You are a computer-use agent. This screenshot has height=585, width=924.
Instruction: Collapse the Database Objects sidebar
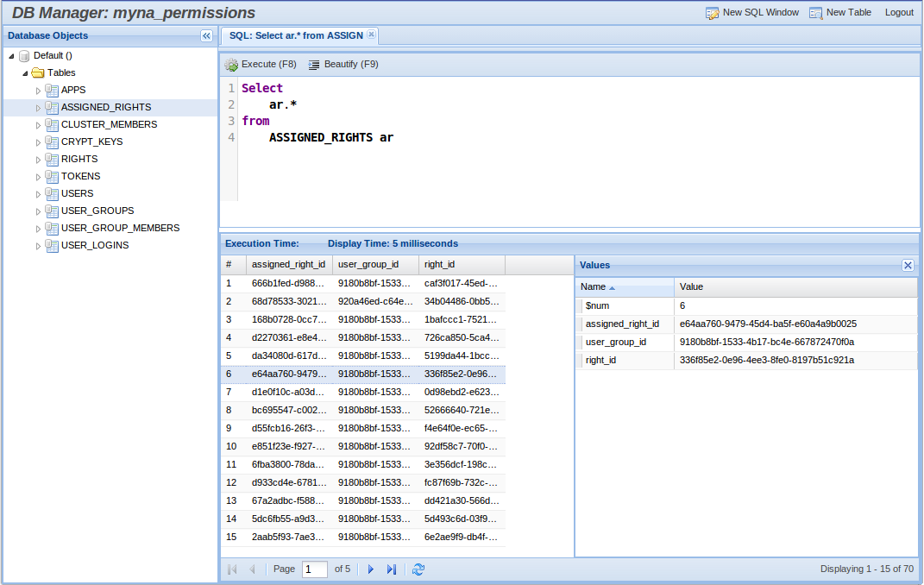205,36
